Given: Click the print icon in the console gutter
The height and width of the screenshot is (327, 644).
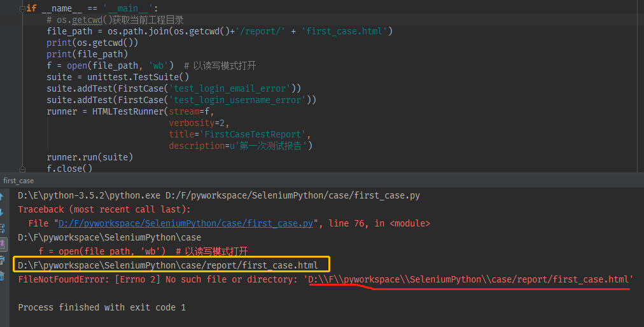Looking at the screenshot, I should [x=2, y=260].
